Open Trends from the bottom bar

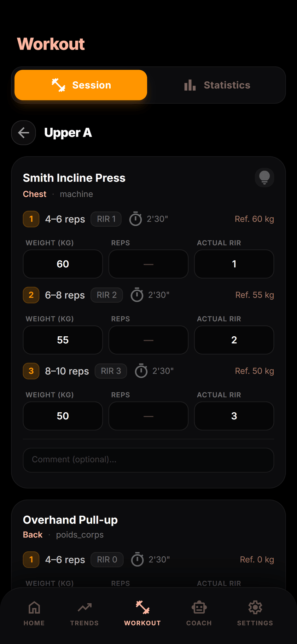point(85,613)
